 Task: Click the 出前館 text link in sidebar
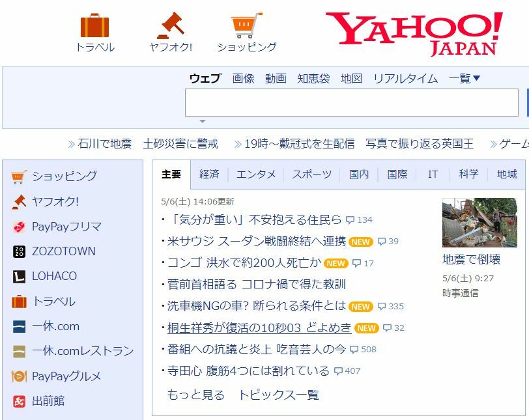tap(48, 401)
